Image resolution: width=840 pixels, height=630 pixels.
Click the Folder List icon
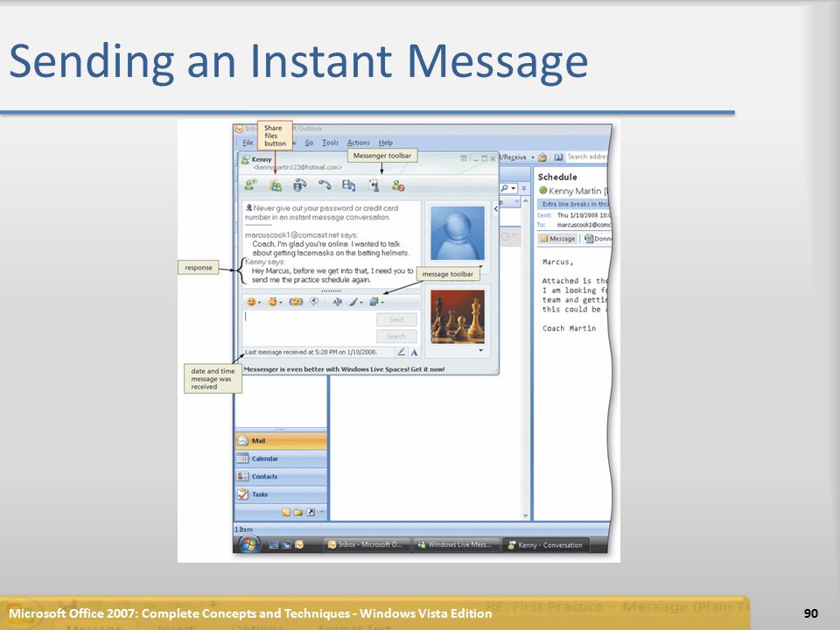point(297,512)
